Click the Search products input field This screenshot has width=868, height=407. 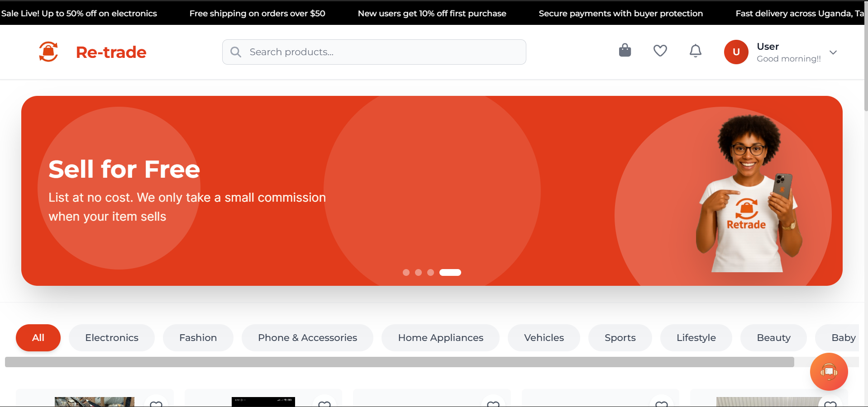pyautogui.click(x=380, y=52)
